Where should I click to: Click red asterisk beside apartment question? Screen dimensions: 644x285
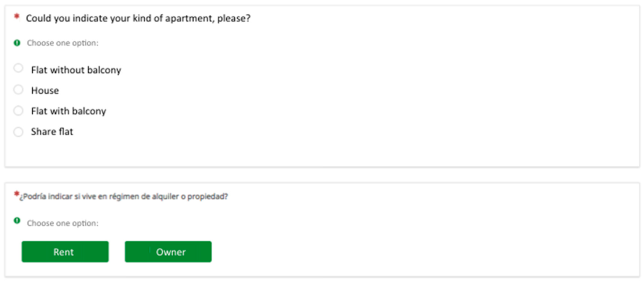click(x=17, y=17)
